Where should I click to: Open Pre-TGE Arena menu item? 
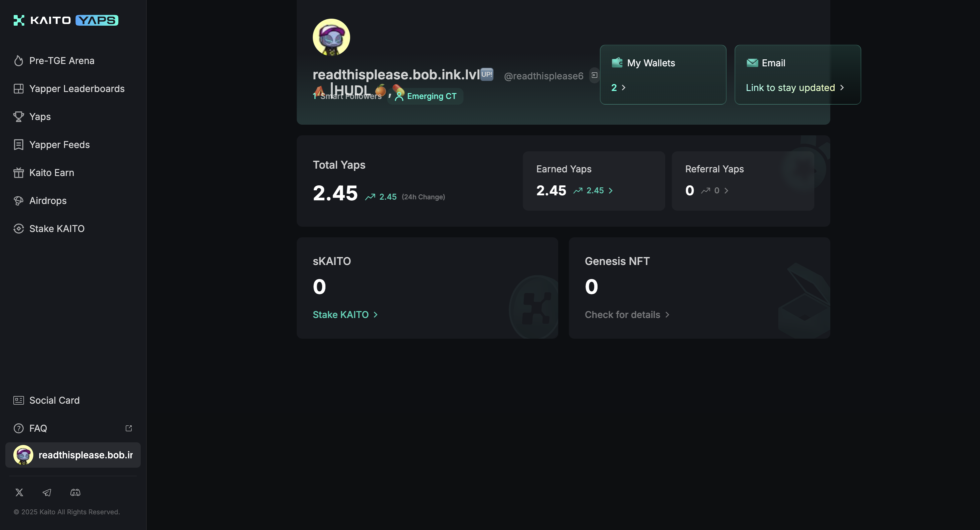[x=73, y=60]
